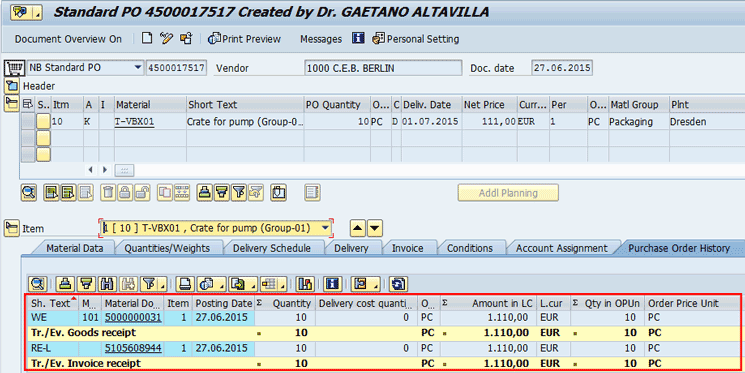Open the Account Assignment tab
Viewport: 745px width, 373px height.
pos(562,248)
